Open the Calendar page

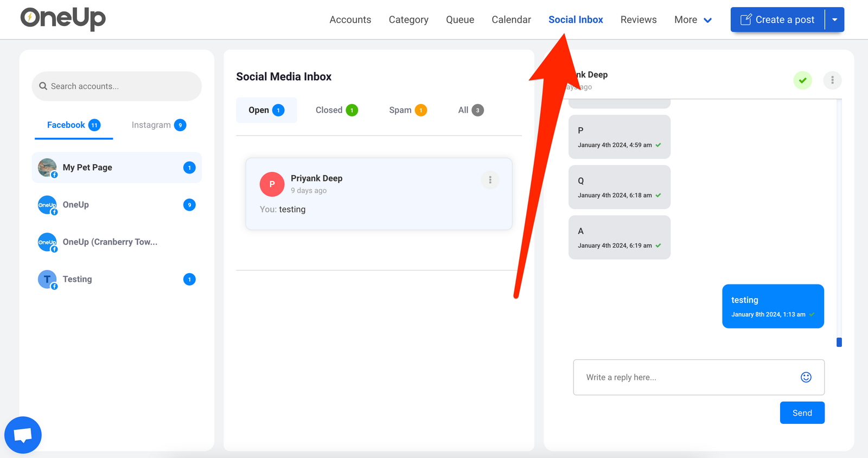[x=511, y=20]
